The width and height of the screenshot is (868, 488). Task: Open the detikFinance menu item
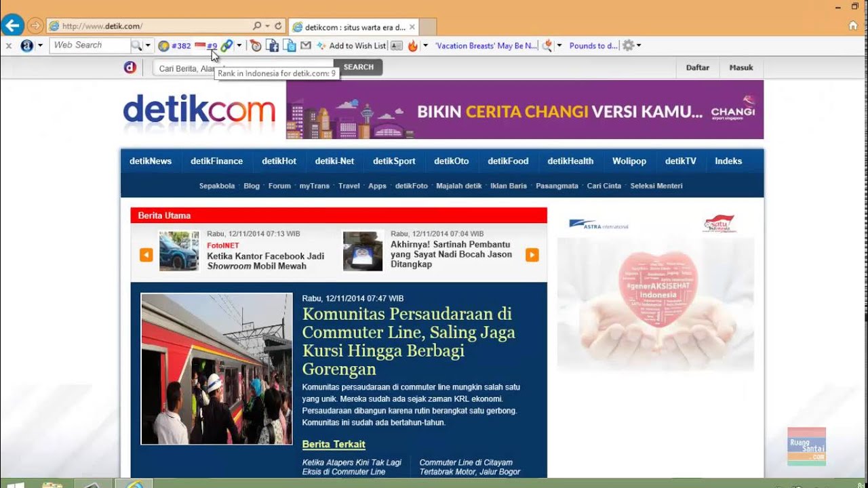(216, 161)
